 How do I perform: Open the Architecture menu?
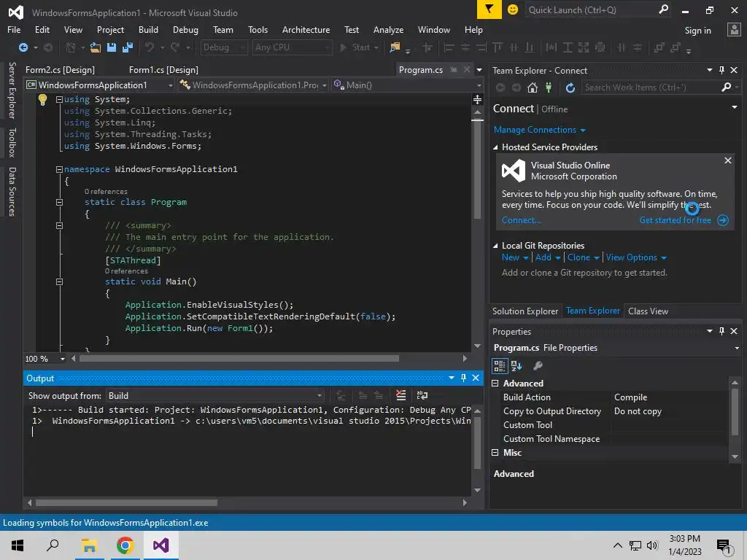pyautogui.click(x=306, y=30)
